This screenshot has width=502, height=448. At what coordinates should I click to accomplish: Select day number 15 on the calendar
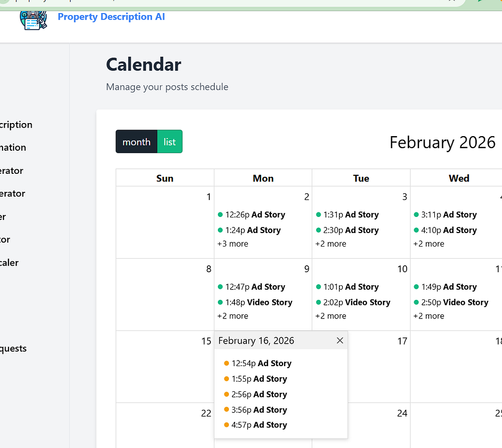(x=206, y=341)
